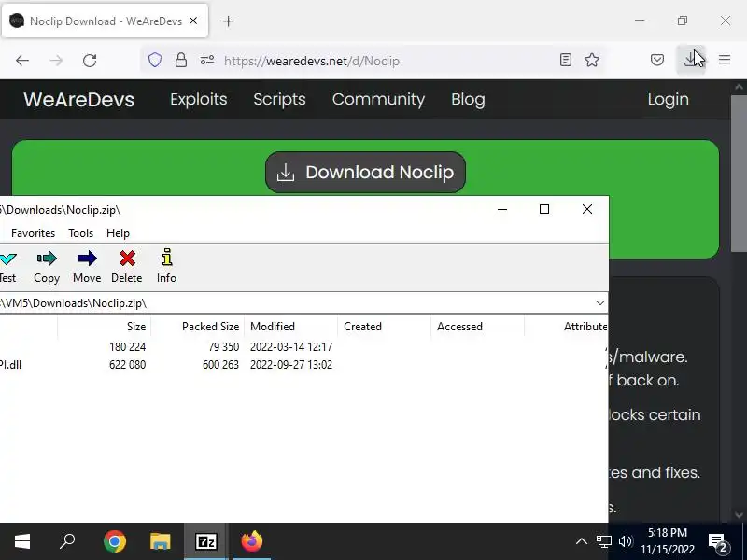Select the row with size 180 224
Image resolution: width=747 pixels, height=560 pixels.
point(304,347)
